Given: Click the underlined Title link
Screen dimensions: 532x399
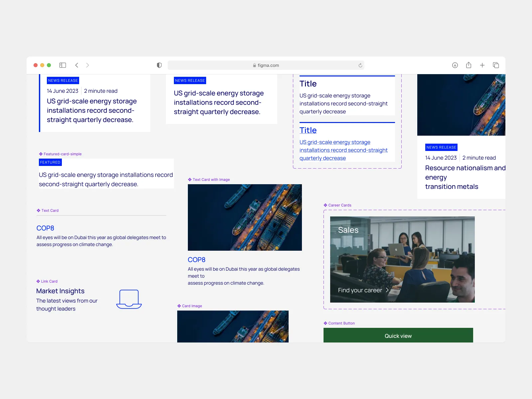Looking at the screenshot, I should (308, 130).
